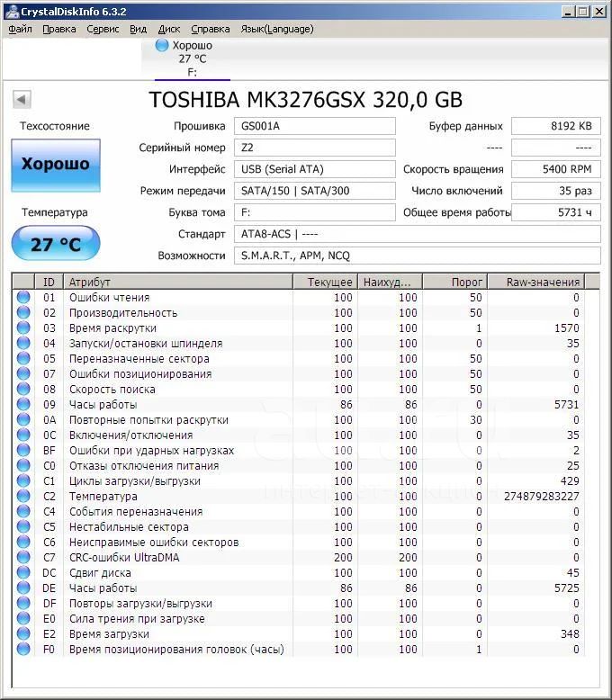This screenshot has width=612, height=700.
Task: Open the Язык(Language) menu
Action: pos(277,29)
